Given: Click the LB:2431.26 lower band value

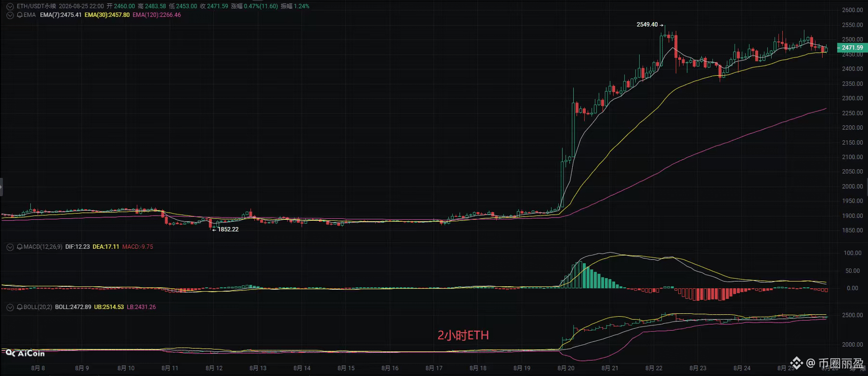Looking at the screenshot, I should tap(141, 307).
